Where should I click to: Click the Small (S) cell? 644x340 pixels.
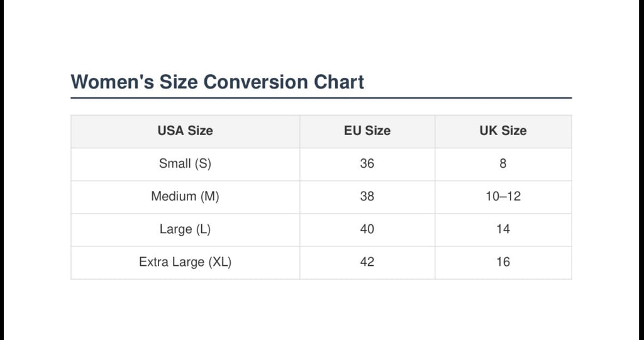click(186, 164)
